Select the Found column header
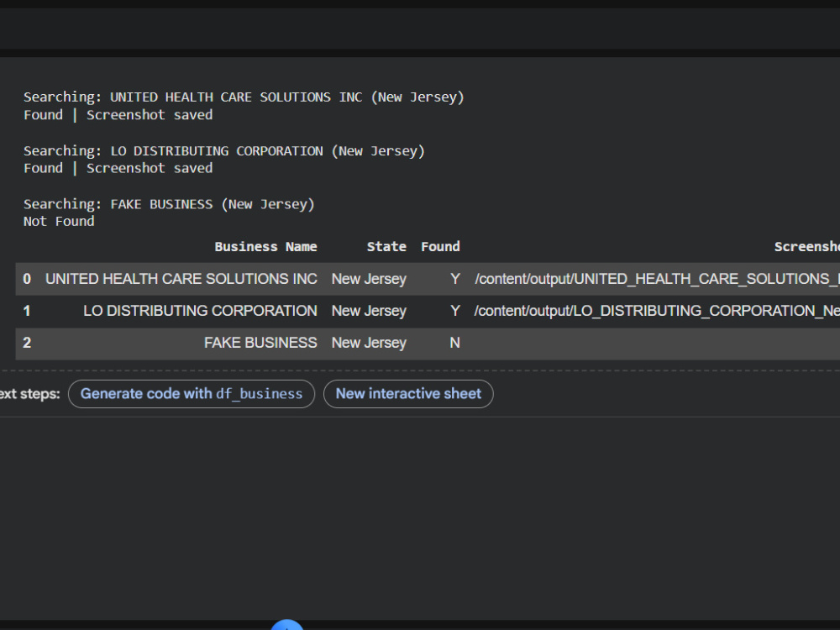 point(440,246)
